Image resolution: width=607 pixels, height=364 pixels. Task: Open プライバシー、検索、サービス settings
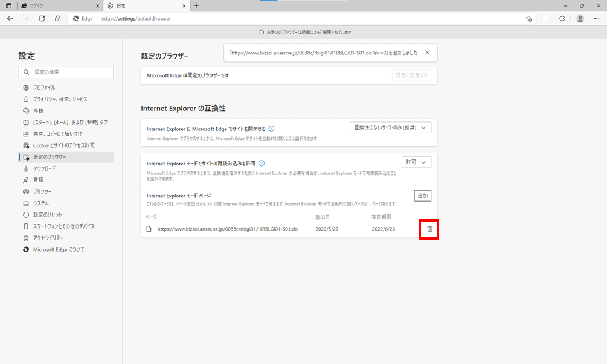point(66,99)
